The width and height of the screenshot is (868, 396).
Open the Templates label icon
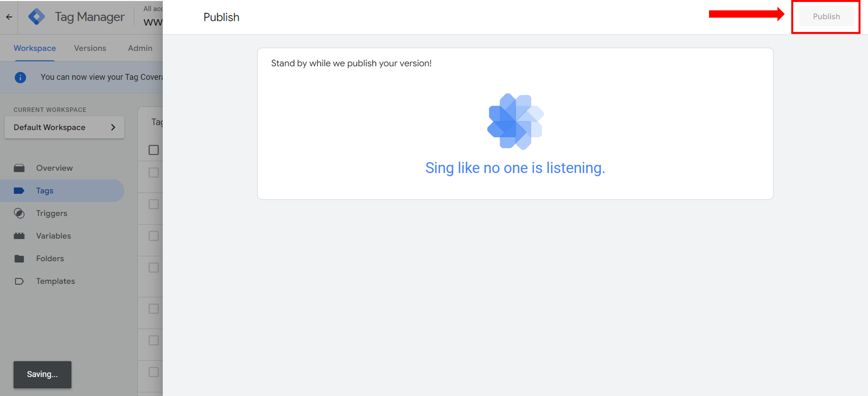[19, 281]
